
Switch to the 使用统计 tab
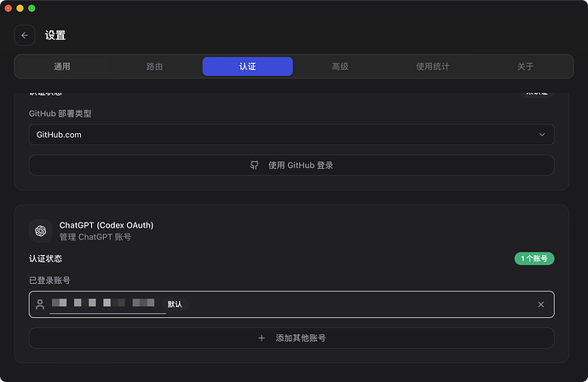[433, 67]
